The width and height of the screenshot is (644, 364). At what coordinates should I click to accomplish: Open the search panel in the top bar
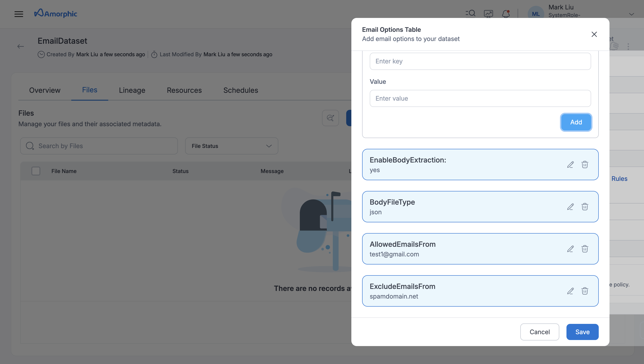470,13
